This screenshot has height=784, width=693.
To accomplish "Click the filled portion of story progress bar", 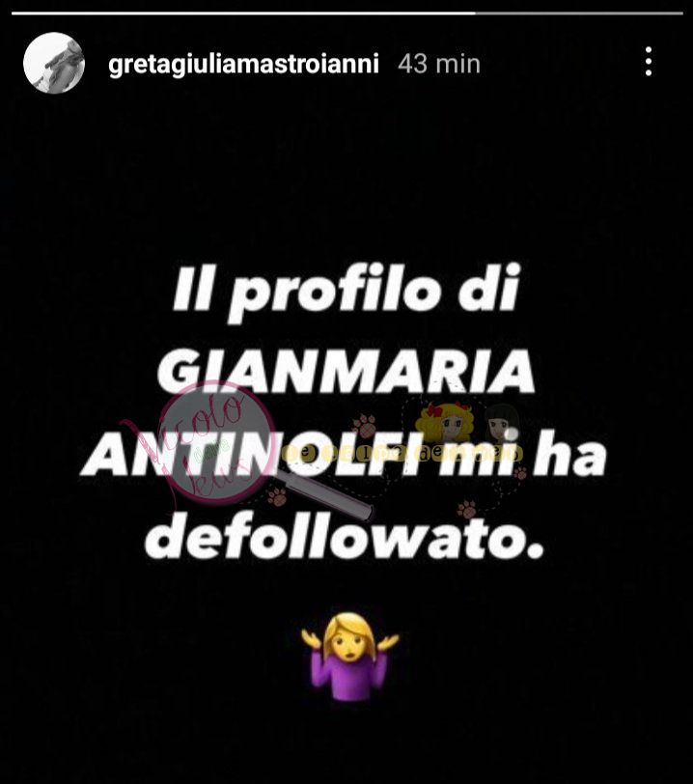I will 243,14.
